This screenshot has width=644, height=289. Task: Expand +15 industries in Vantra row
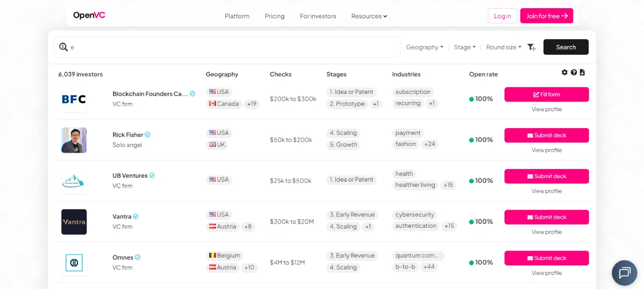(x=449, y=226)
